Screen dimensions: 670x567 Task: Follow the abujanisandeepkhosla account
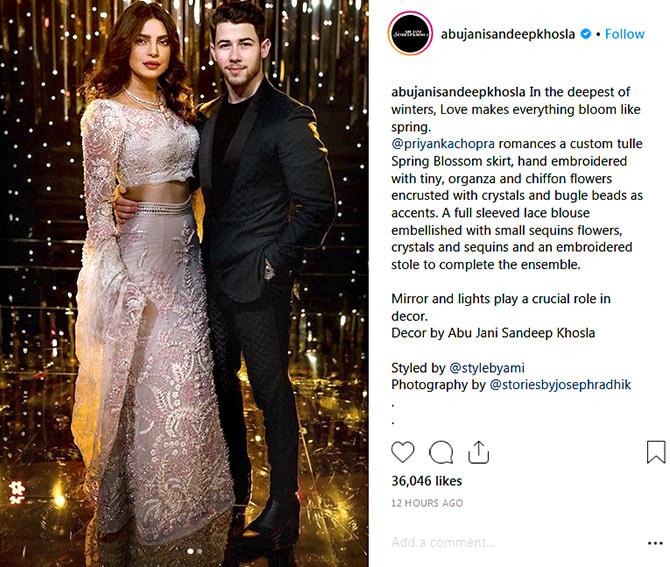coord(624,34)
